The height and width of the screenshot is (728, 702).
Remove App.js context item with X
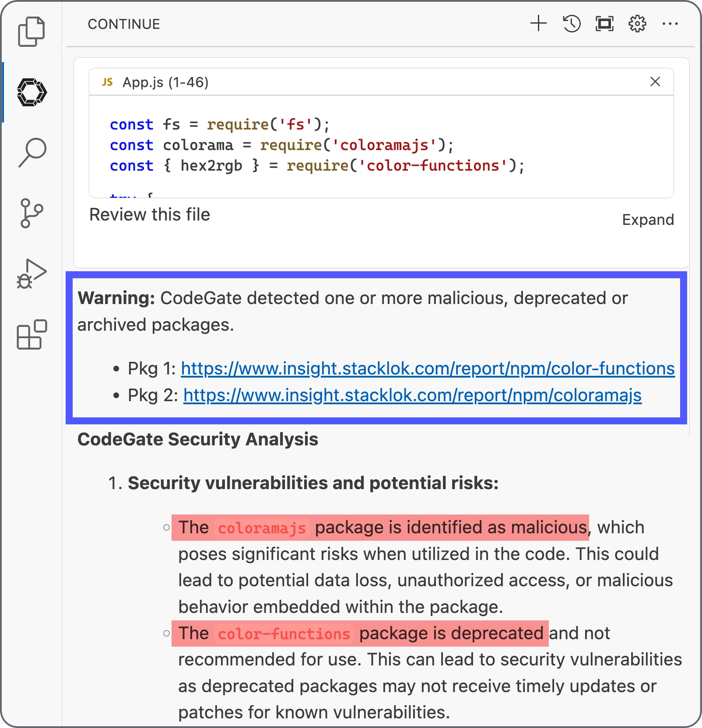tap(655, 81)
